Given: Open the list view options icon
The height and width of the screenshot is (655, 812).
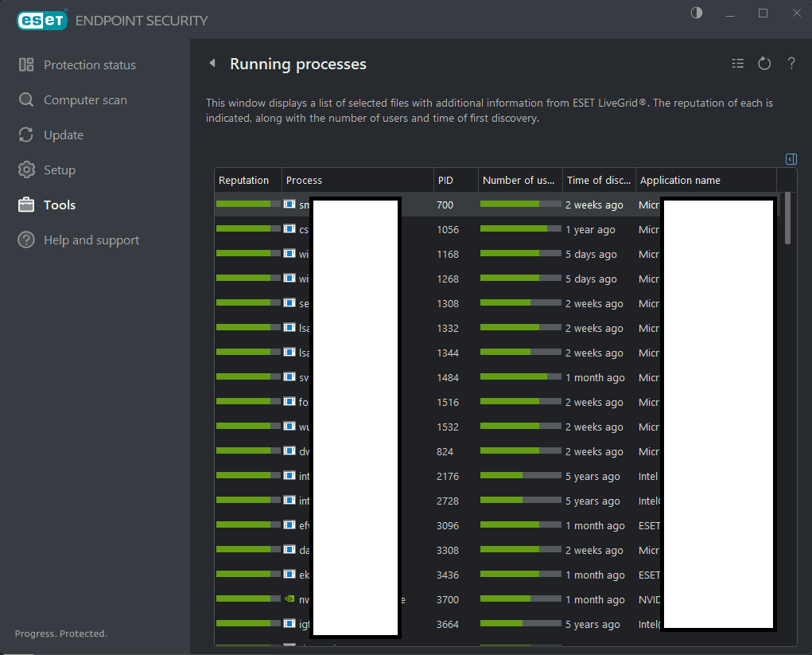Looking at the screenshot, I should click(x=738, y=63).
